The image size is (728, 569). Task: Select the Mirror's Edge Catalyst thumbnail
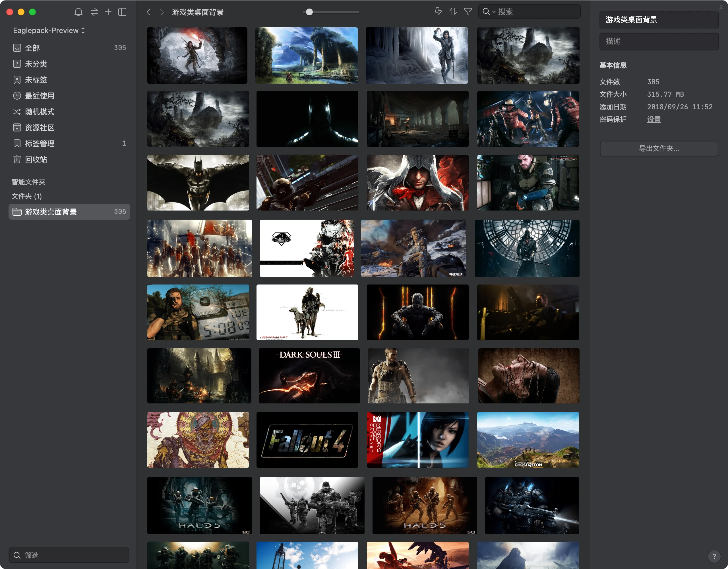point(418,440)
